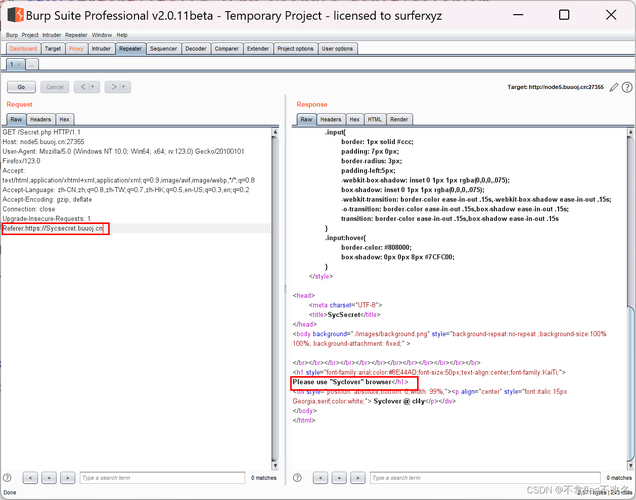Switch to the Extender tab
This screenshot has width=636, height=500.
pyautogui.click(x=258, y=49)
